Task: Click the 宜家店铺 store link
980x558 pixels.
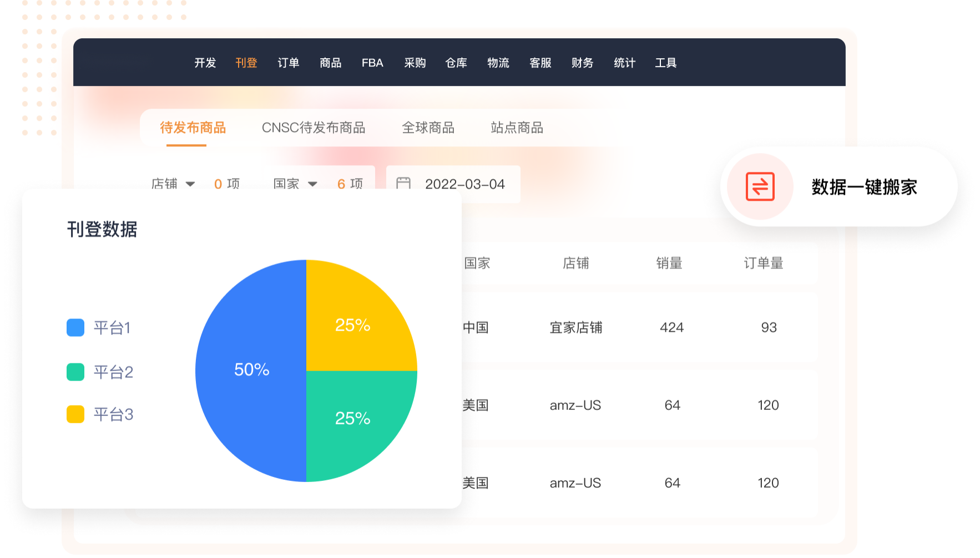Action: coord(575,328)
